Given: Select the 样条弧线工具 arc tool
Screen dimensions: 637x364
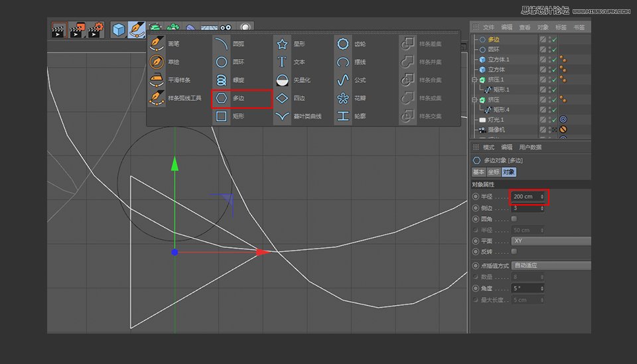Looking at the screenshot, I should (175, 98).
